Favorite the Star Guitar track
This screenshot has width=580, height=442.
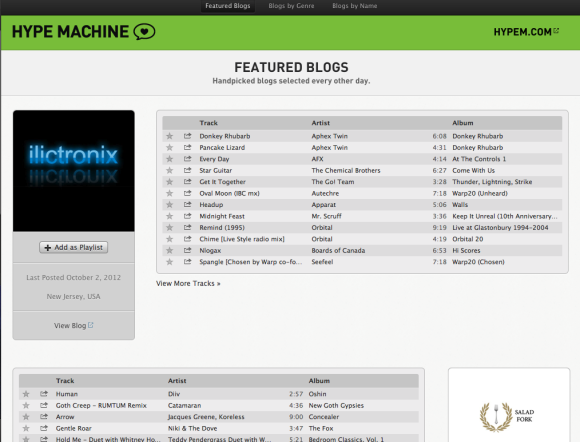coord(169,171)
